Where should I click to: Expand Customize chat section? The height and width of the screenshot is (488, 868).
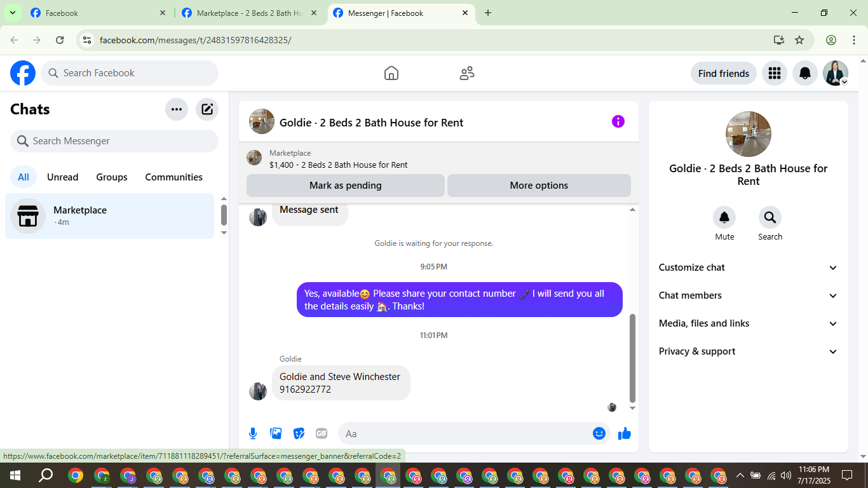point(749,268)
